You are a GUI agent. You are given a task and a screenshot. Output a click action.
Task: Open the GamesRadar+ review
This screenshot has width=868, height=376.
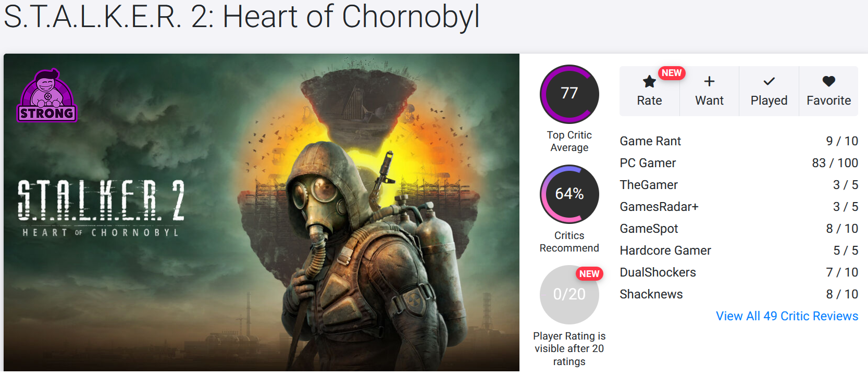tap(739, 207)
